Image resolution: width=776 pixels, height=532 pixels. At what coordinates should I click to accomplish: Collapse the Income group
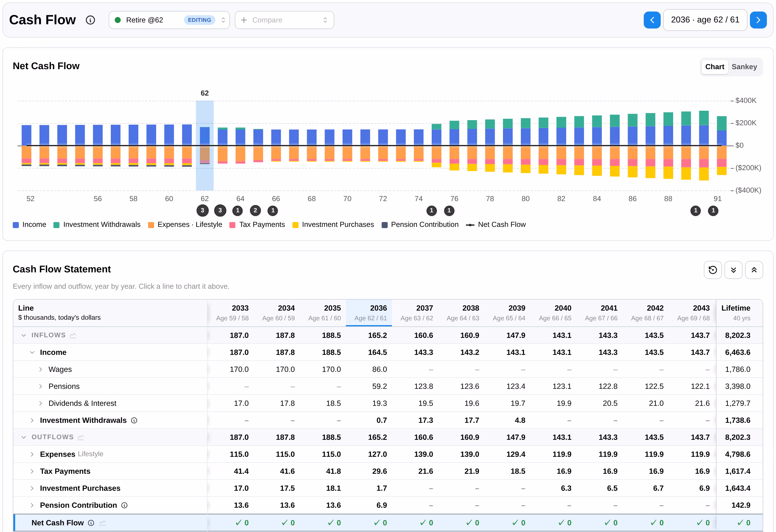32,352
